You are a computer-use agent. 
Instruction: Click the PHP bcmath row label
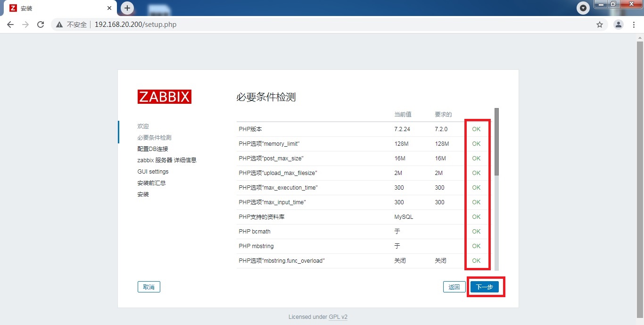[x=255, y=232]
